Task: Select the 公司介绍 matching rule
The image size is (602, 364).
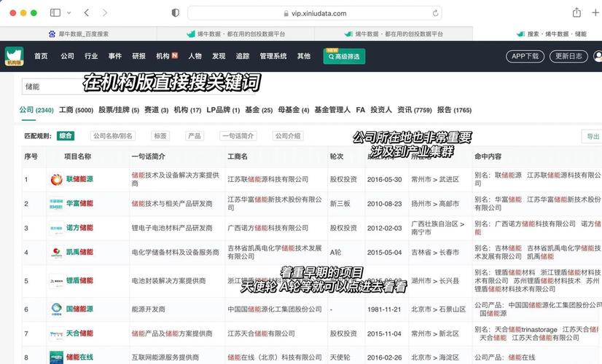Action: (x=288, y=136)
